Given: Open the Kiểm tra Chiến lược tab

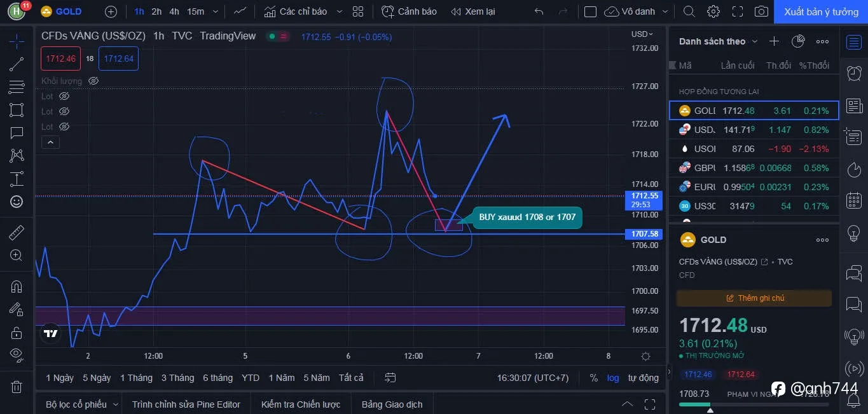Looking at the screenshot, I should (x=301, y=404).
